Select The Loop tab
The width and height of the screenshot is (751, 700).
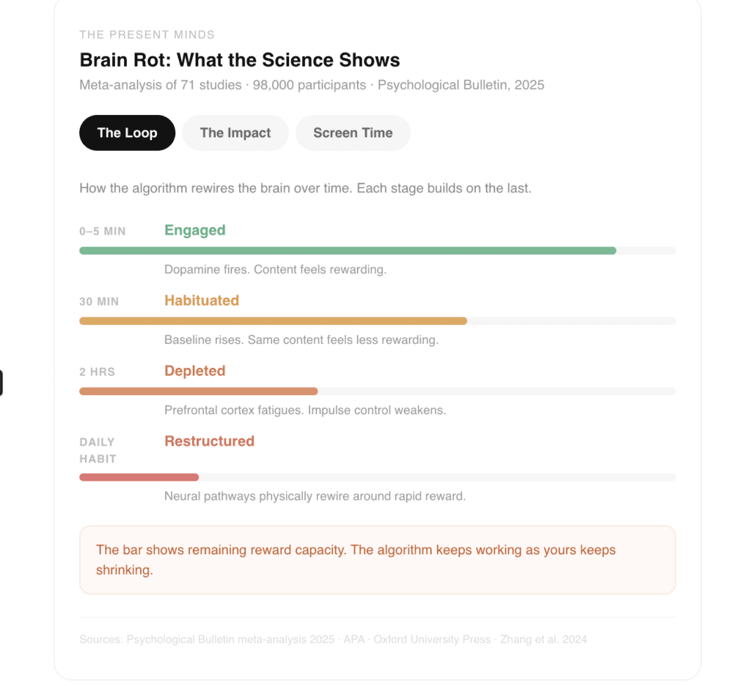coord(128,133)
